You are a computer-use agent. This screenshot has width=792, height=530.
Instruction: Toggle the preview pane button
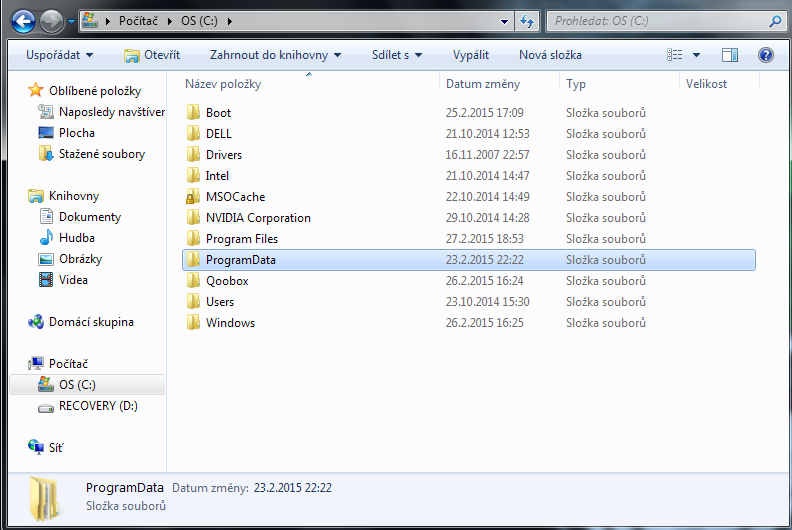[730, 55]
